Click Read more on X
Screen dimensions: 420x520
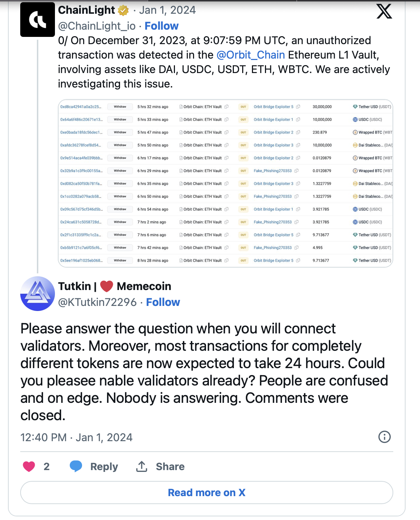click(x=206, y=493)
